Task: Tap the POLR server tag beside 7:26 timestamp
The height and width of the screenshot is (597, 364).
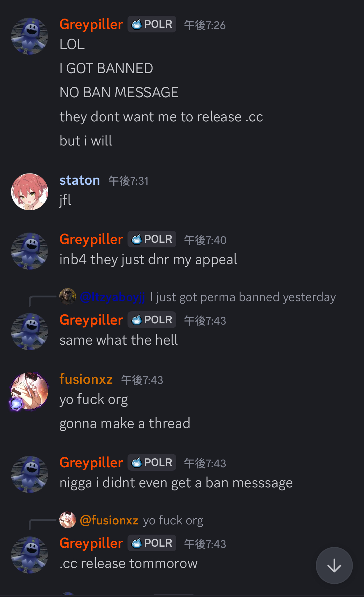Action: pyautogui.click(x=152, y=24)
